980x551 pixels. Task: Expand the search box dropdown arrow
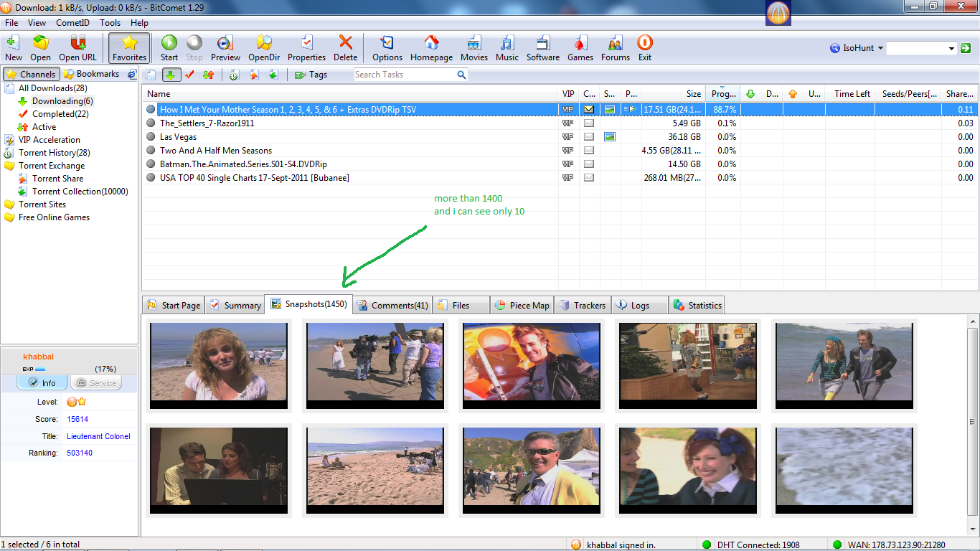tap(952, 48)
